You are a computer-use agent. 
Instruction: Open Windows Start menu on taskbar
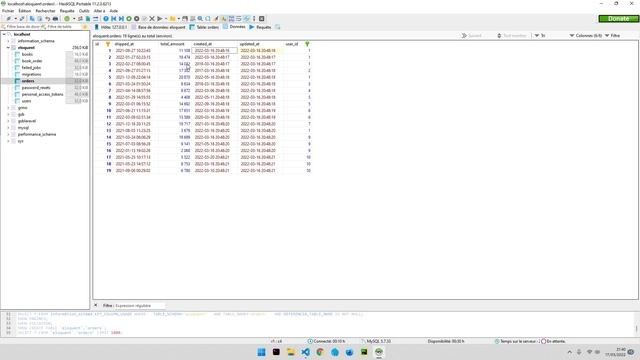point(261,352)
